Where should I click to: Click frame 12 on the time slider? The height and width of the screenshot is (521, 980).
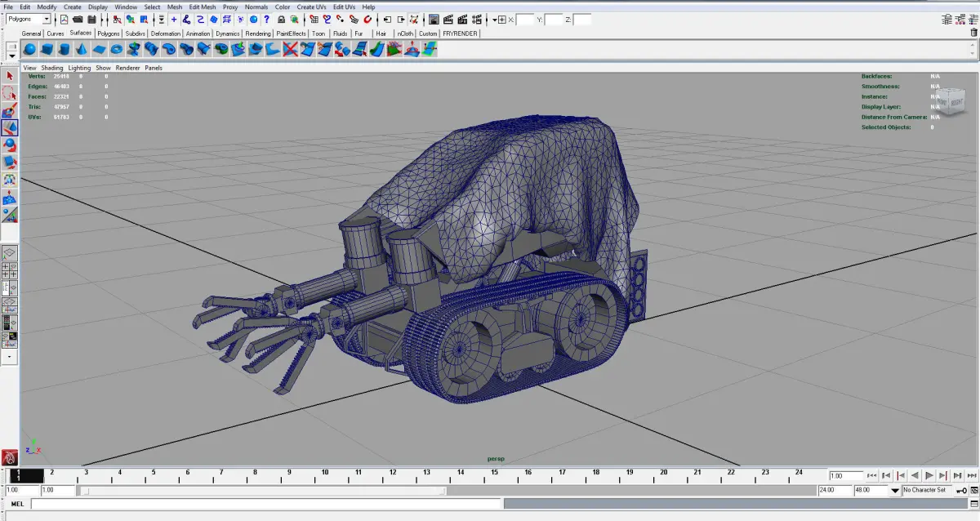tap(393, 474)
